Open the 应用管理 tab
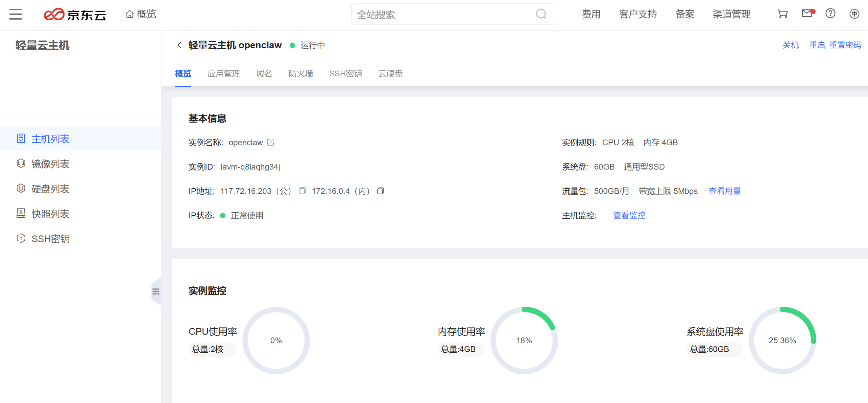This screenshot has width=868, height=403. tap(223, 74)
